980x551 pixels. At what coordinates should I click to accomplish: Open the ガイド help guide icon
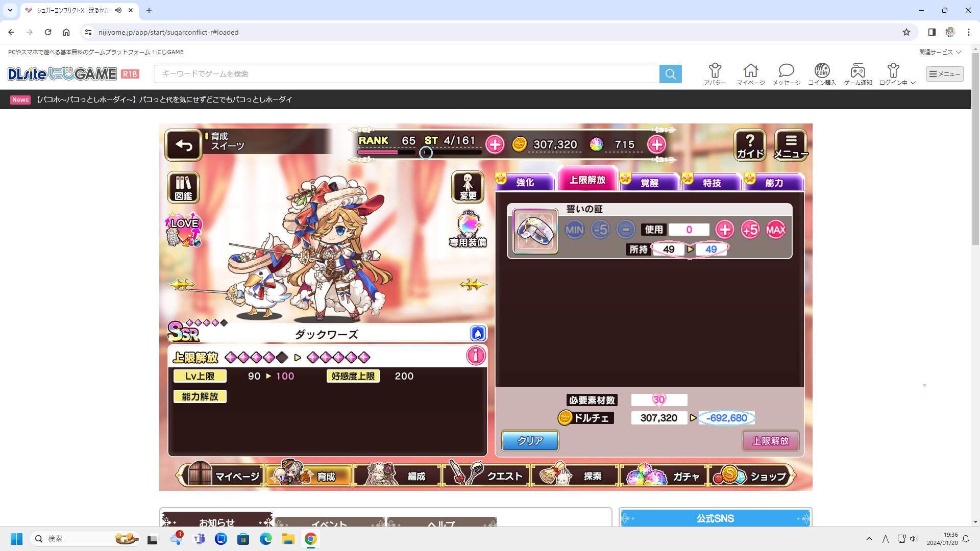[750, 145]
